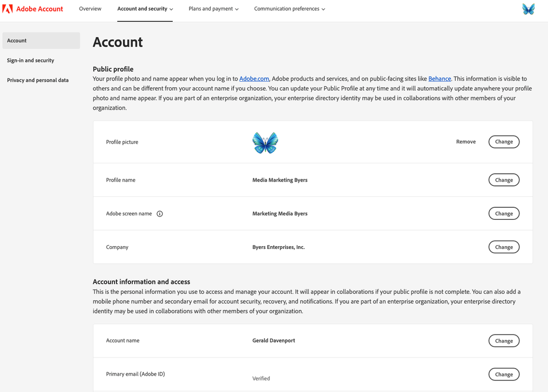
Task: Click the 'Verified' email status text
Action: pyautogui.click(x=261, y=378)
